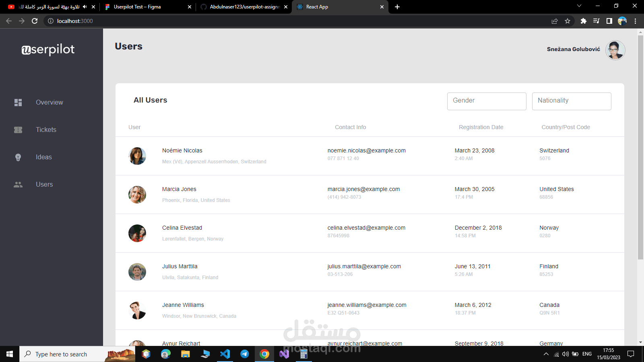Click email julius.marttila@example.com

[364, 266]
